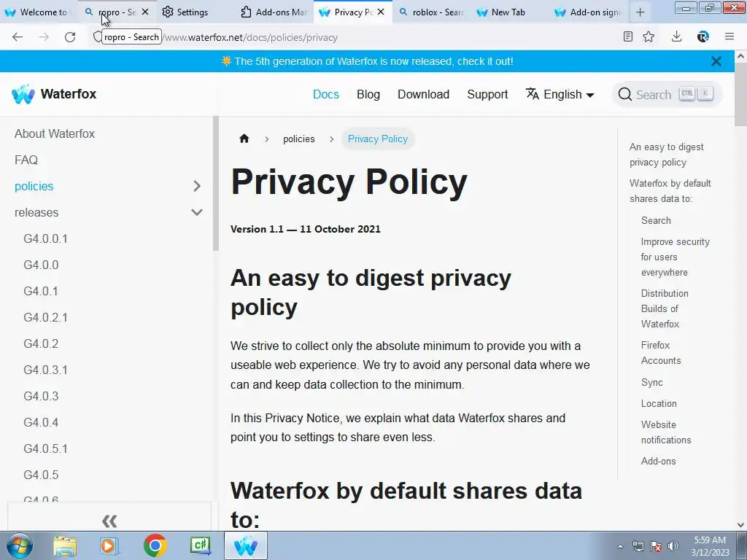This screenshot has height=560, width=747.
Task: Switch to the Add-ons Manager tab
Action: [x=274, y=12]
